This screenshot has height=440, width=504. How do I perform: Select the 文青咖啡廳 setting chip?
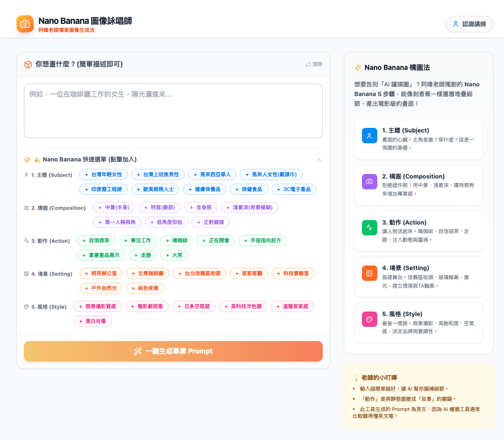point(147,273)
